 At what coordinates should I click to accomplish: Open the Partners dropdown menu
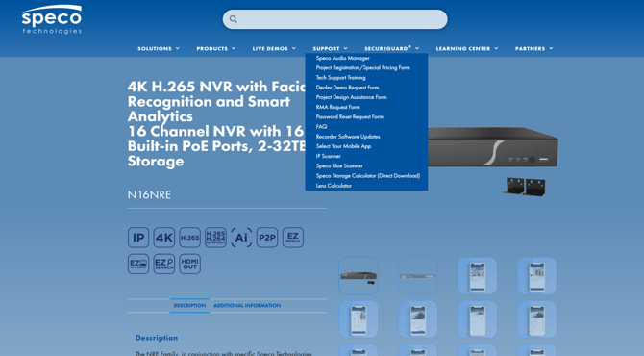click(533, 48)
